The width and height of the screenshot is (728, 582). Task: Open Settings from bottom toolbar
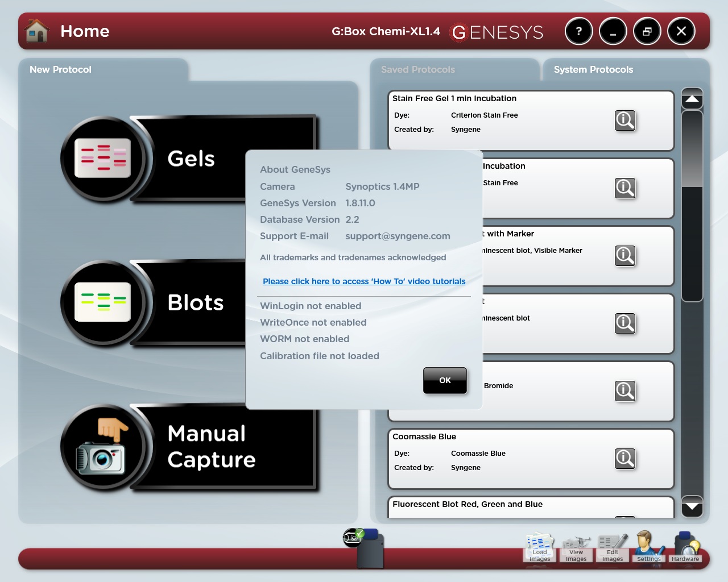pos(649,547)
